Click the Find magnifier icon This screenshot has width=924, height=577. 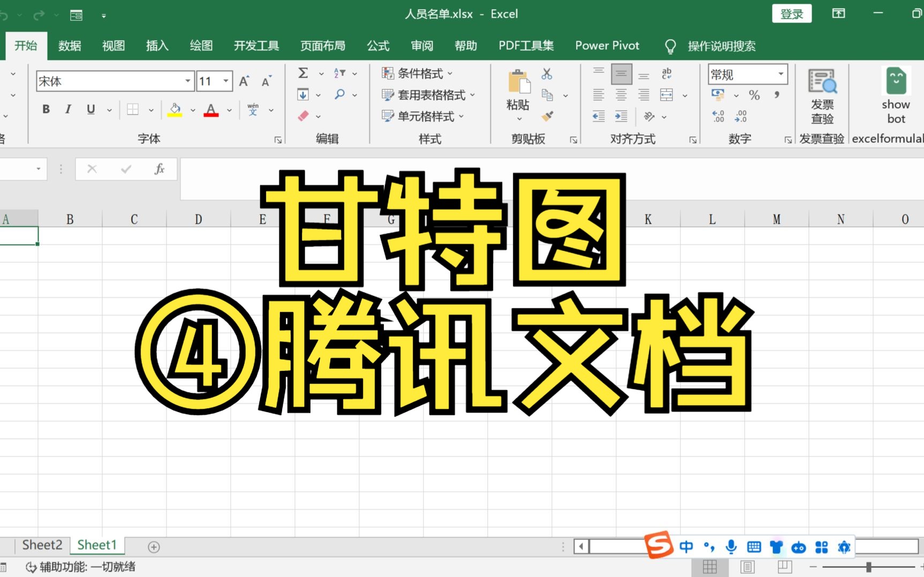click(x=339, y=95)
